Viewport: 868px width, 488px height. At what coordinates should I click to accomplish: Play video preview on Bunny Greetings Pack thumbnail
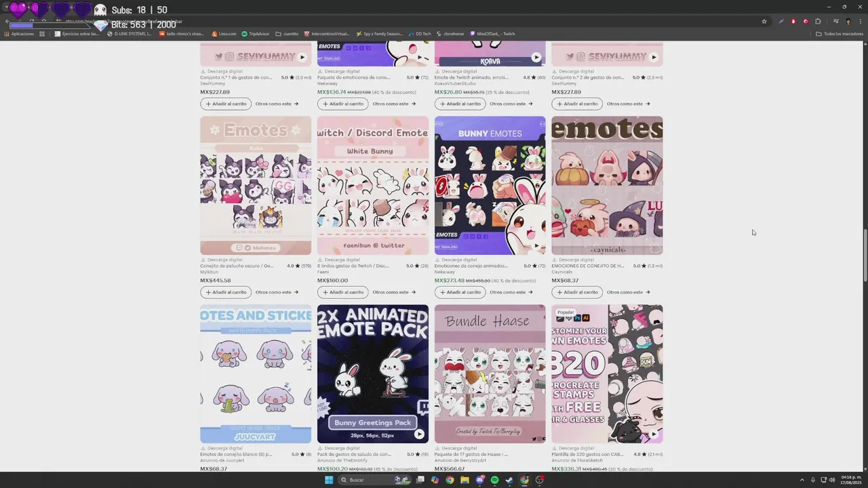point(419,434)
